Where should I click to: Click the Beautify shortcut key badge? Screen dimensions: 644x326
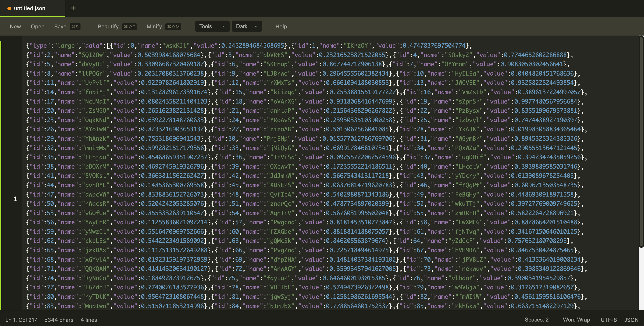pos(129,27)
